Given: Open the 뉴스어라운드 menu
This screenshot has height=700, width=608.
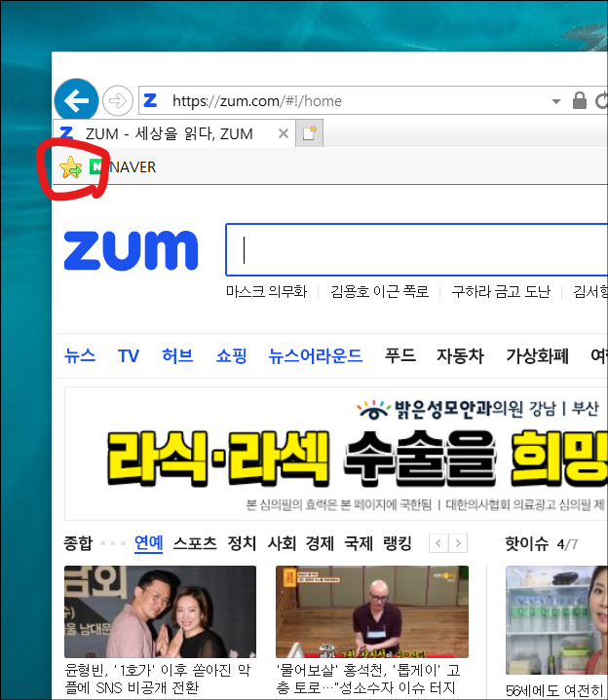Looking at the screenshot, I should point(316,355).
